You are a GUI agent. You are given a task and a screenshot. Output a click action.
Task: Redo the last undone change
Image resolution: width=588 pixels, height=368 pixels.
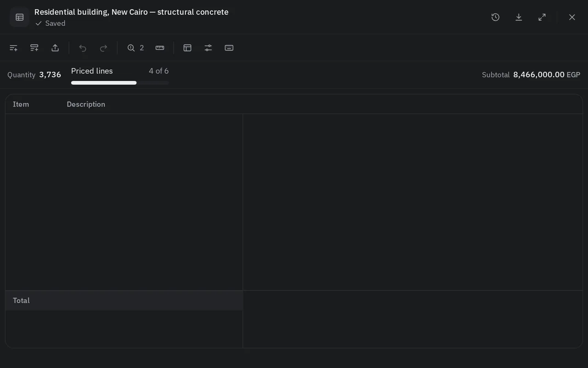coord(104,48)
